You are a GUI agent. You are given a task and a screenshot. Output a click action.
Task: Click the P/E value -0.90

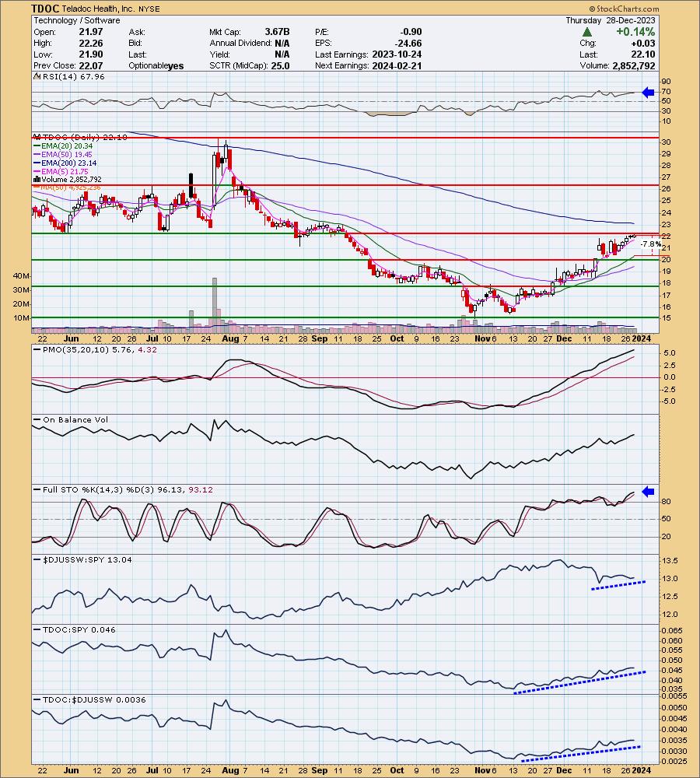coord(410,32)
